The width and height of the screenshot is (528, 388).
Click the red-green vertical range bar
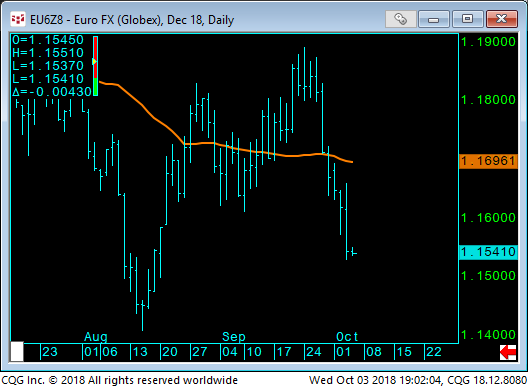click(96, 66)
